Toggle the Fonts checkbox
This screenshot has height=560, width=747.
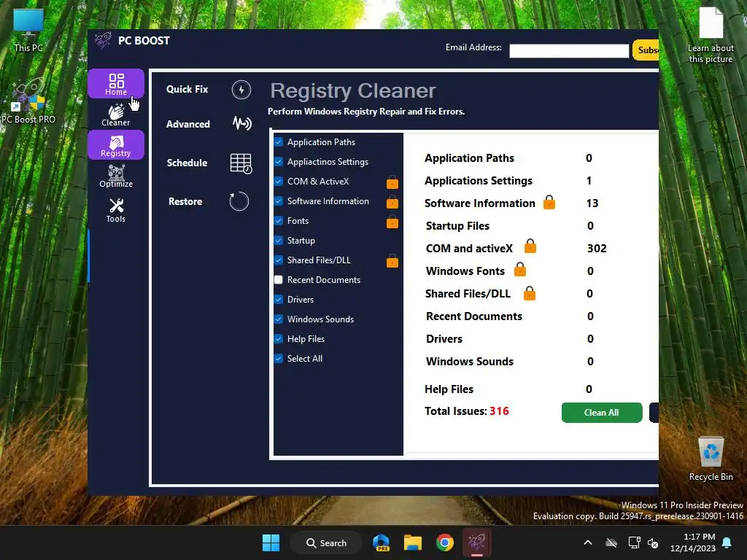tap(279, 220)
